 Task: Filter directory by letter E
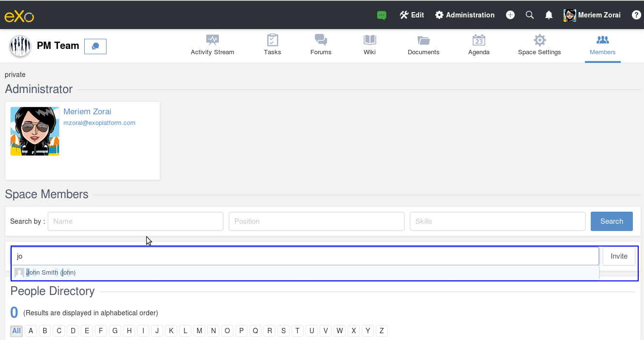[87, 331]
